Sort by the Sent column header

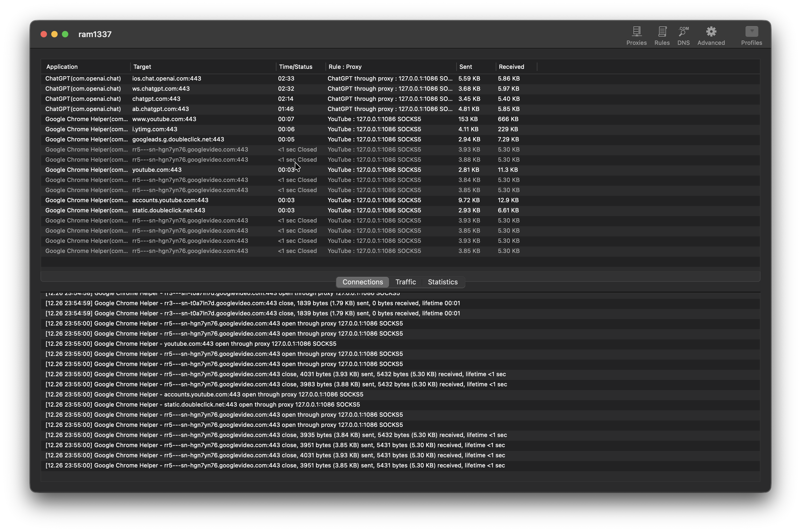tap(465, 67)
